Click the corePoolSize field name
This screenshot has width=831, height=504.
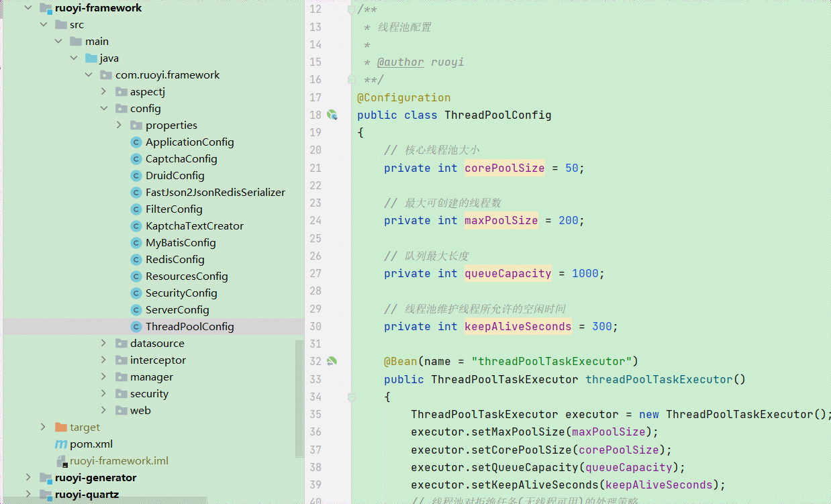click(505, 168)
